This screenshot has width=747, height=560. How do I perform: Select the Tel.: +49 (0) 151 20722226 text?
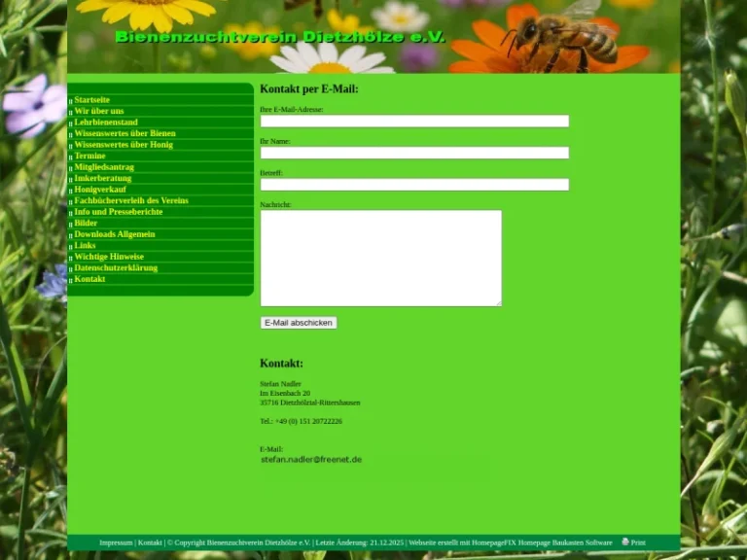(302, 421)
